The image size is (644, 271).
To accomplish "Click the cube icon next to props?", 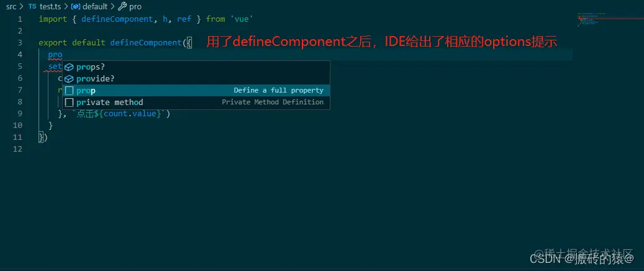I will [x=70, y=67].
